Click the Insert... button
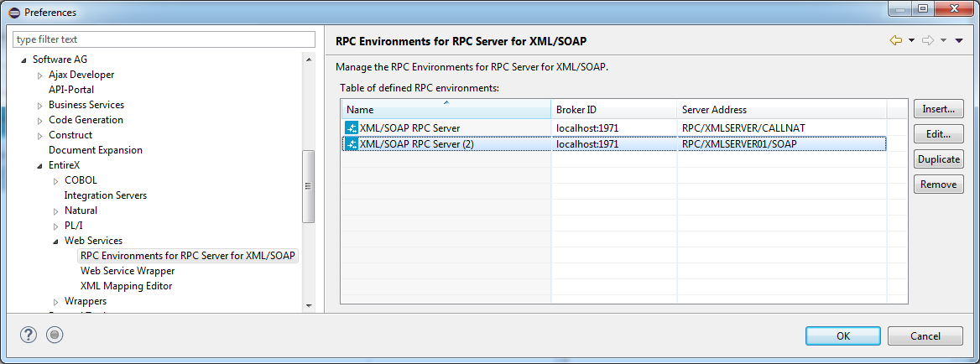Viewport: 980px width, 364px height. coord(938,109)
